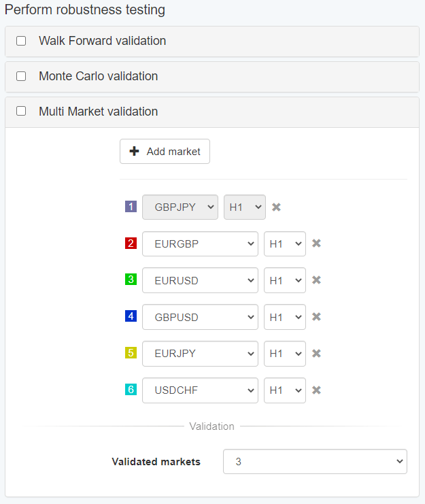425x504 pixels.
Task: Open the Validated markets dropdown
Action: pyautogui.click(x=315, y=462)
